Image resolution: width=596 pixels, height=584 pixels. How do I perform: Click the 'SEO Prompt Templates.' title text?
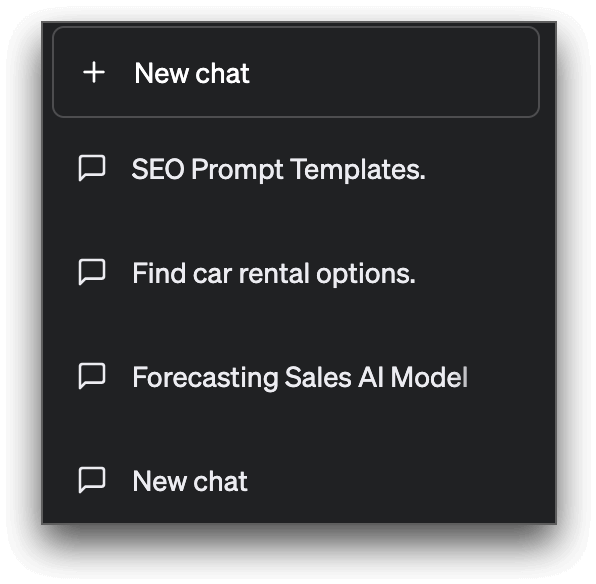click(278, 169)
